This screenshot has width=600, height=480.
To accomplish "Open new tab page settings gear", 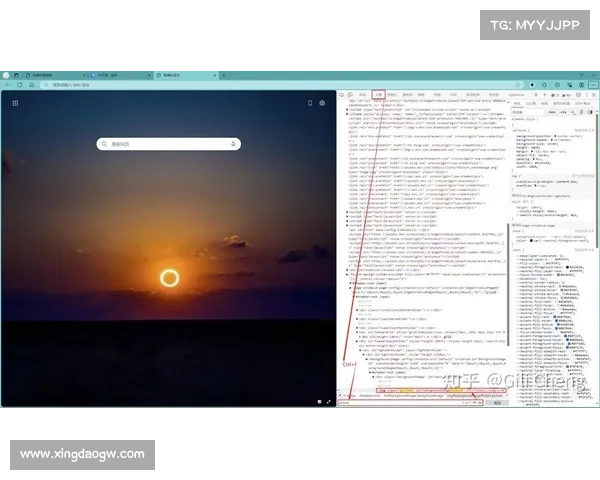I will click(322, 102).
